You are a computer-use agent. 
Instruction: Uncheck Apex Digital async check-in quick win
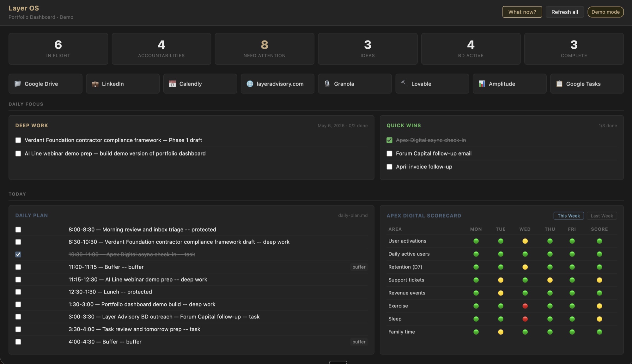389,140
